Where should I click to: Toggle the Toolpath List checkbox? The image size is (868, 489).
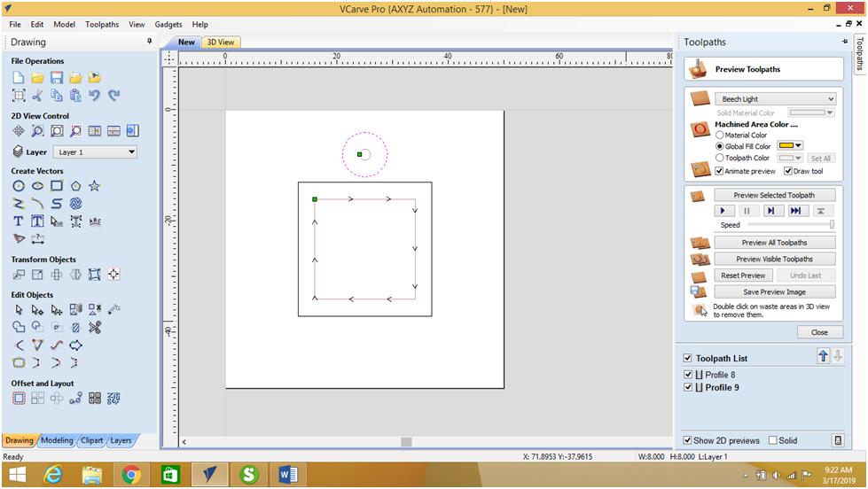pos(687,358)
